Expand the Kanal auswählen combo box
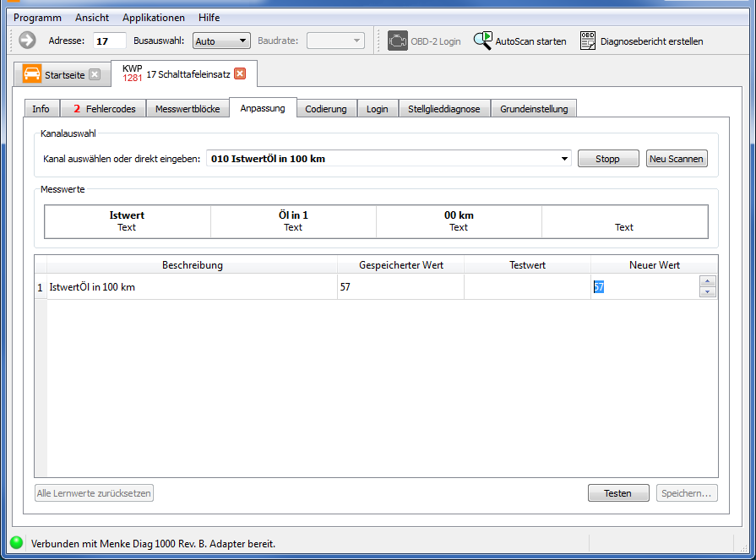The image size is (756, 560). [x=564, y=159]
